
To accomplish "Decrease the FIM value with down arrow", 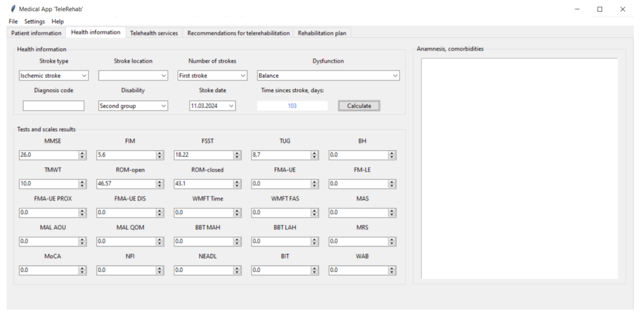I will click(160, 157).
